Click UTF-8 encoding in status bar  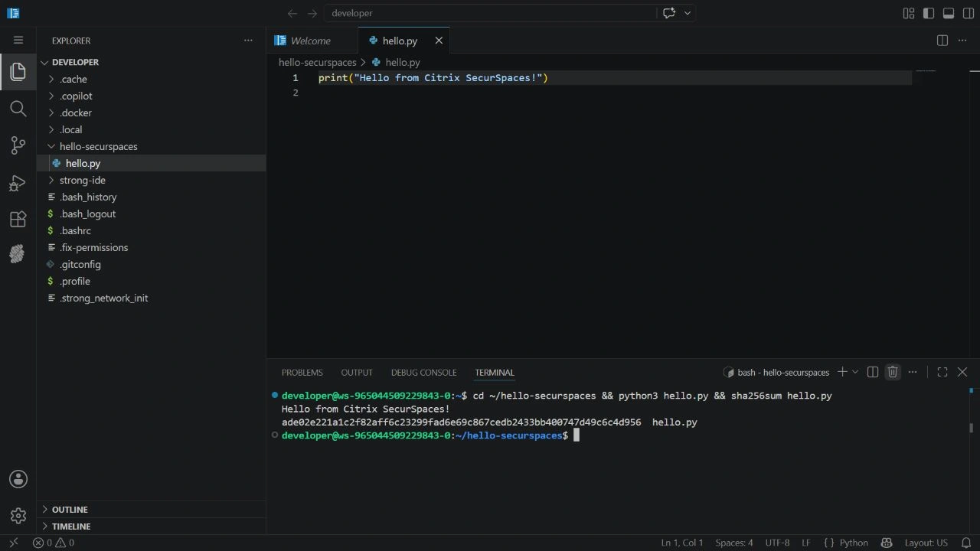(777, 543)
